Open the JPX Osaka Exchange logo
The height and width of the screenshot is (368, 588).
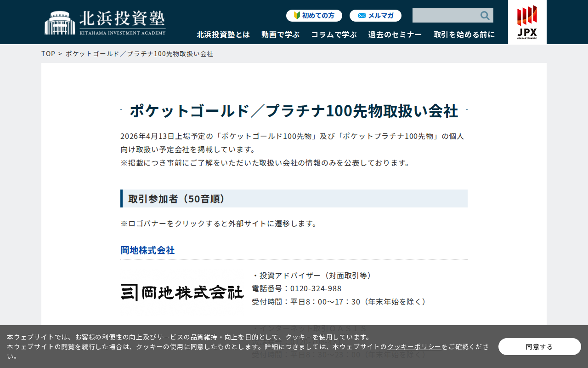pos(527,22)
